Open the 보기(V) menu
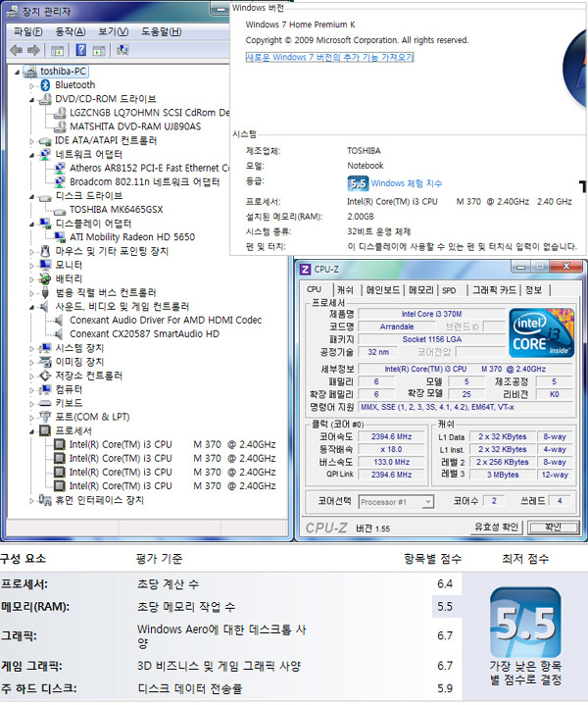The width and height of the screenshot is (588, 705). pyautogui.click(x=114, y=31)
